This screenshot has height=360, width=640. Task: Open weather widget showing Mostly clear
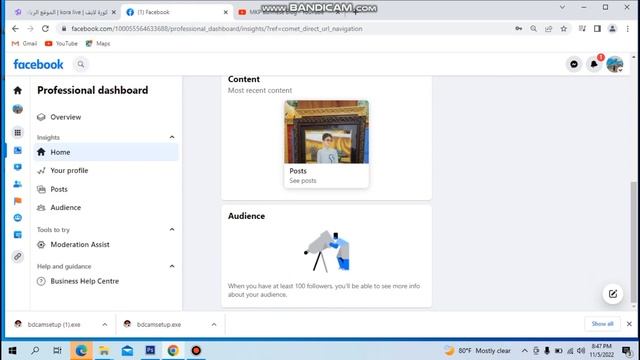point(477,351)
